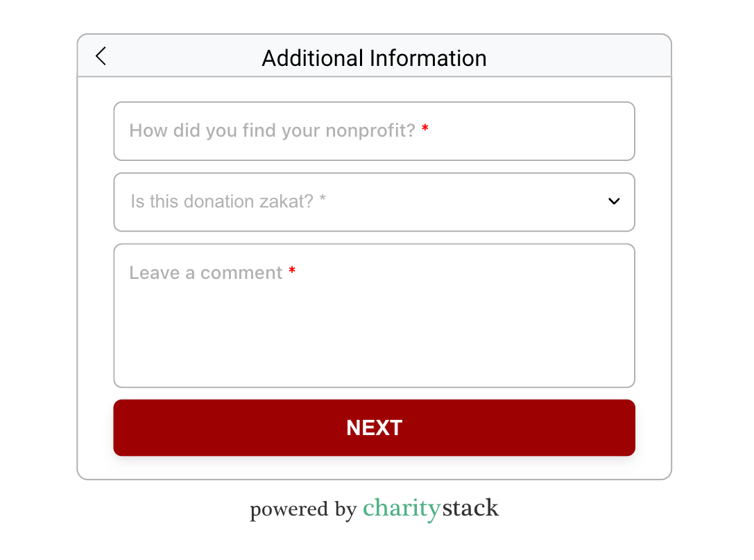Click the 'Leave a comment' placeholder label

coord(206,273)
